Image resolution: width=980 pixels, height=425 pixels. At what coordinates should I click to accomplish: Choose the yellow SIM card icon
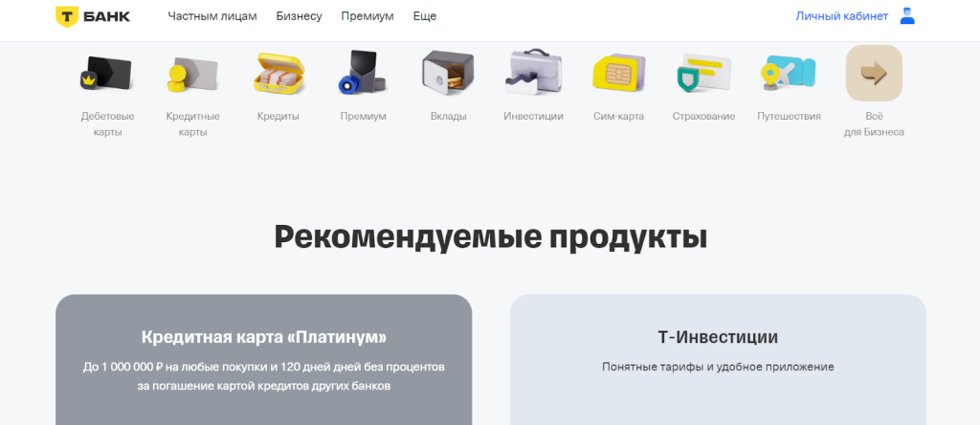(x=619, y=73)
